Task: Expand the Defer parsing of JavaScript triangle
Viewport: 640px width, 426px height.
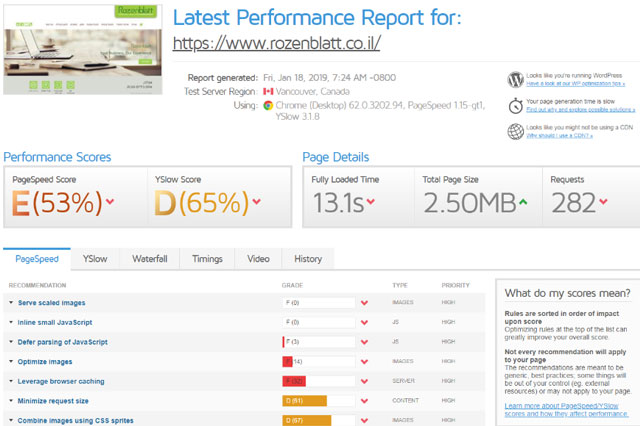Action: click(11, 342)
